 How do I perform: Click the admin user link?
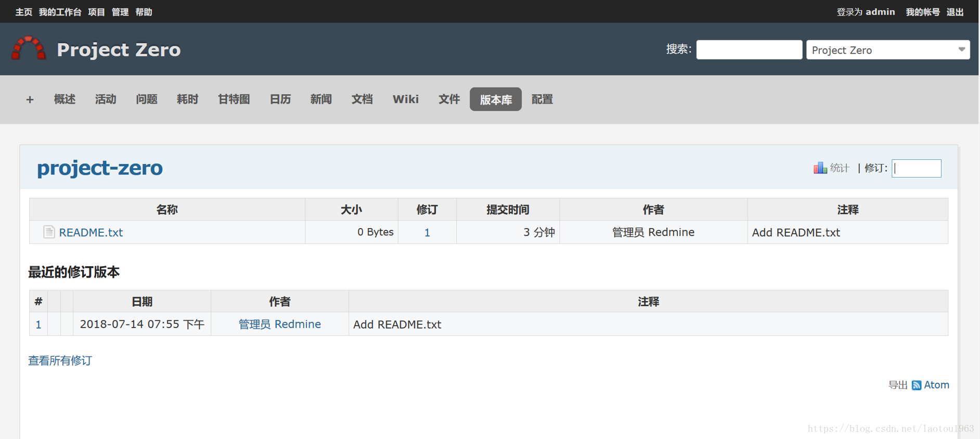[880, 11]
